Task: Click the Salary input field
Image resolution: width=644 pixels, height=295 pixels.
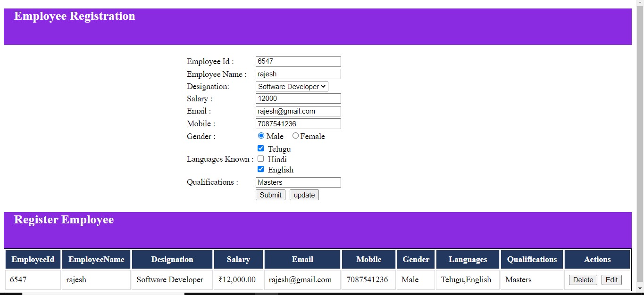Action: click(298, 98)
